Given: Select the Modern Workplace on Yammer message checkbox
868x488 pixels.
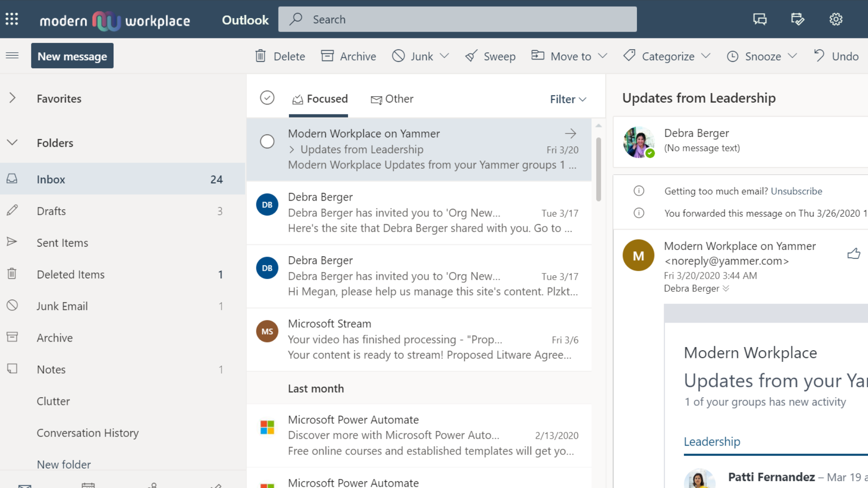Looking at the screenshot, I should coord(267,141).
